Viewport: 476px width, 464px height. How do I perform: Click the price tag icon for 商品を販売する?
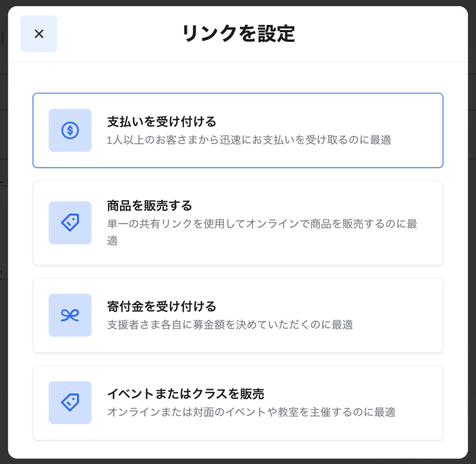pyautogui.click(x=70, y=223)
